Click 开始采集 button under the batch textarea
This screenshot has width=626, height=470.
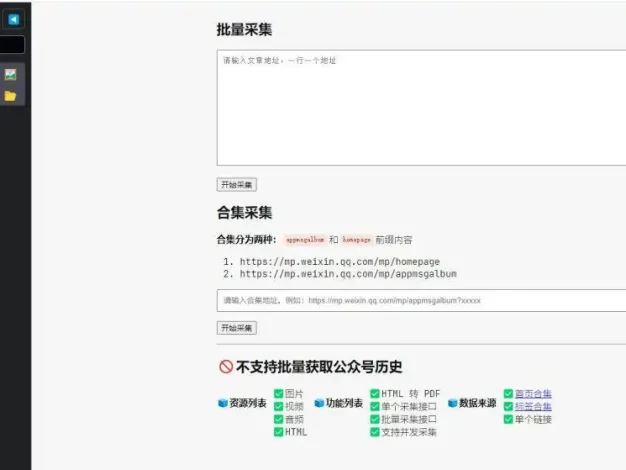(x=237, y=184)
